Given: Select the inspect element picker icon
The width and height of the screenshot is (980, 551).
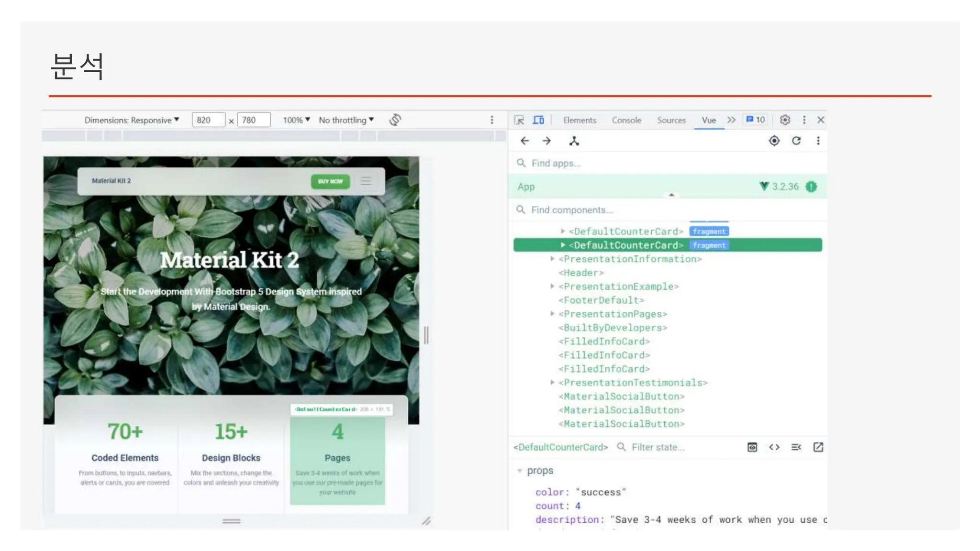Looking at the screenshot, I should [519, 120].
